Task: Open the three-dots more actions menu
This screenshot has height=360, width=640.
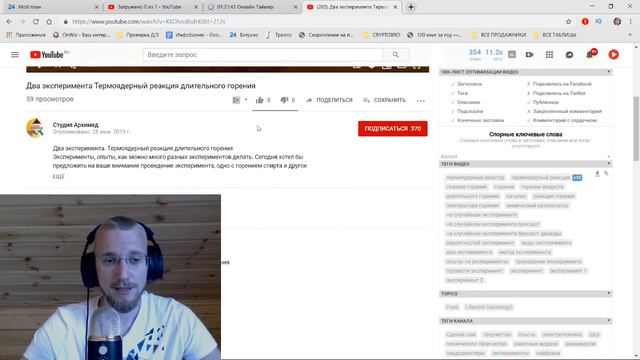Action: pyautogui.click(x=421, y=100)
